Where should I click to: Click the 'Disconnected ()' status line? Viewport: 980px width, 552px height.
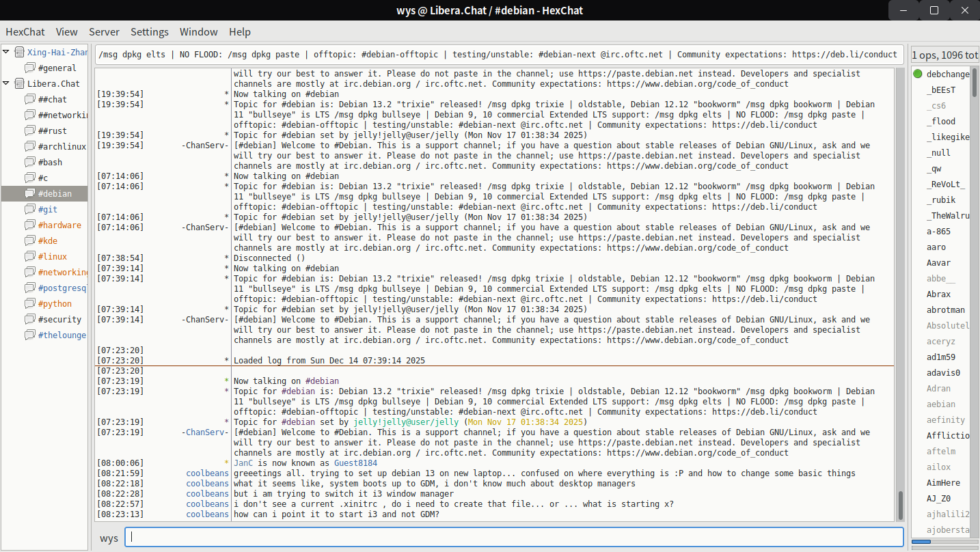(x=269, y=258)
